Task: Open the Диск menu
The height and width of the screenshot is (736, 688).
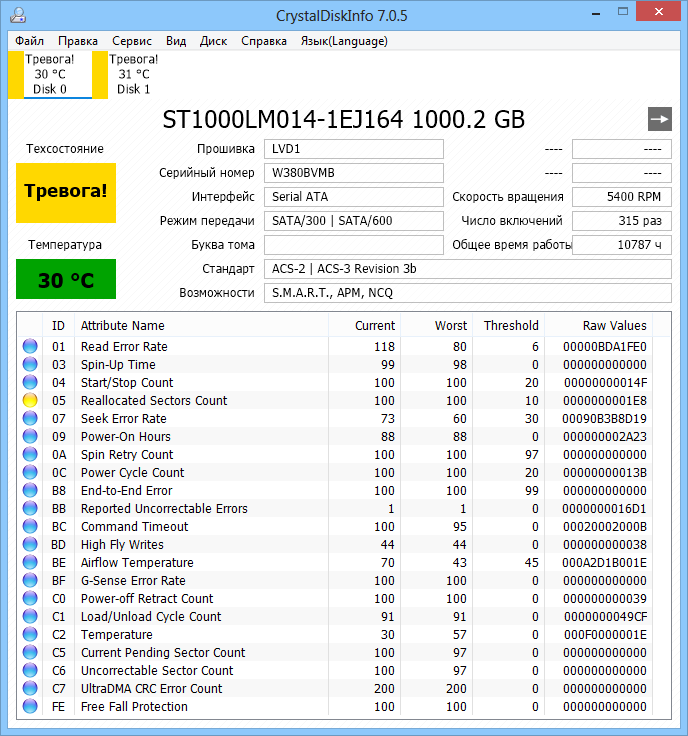Action: 214,41
